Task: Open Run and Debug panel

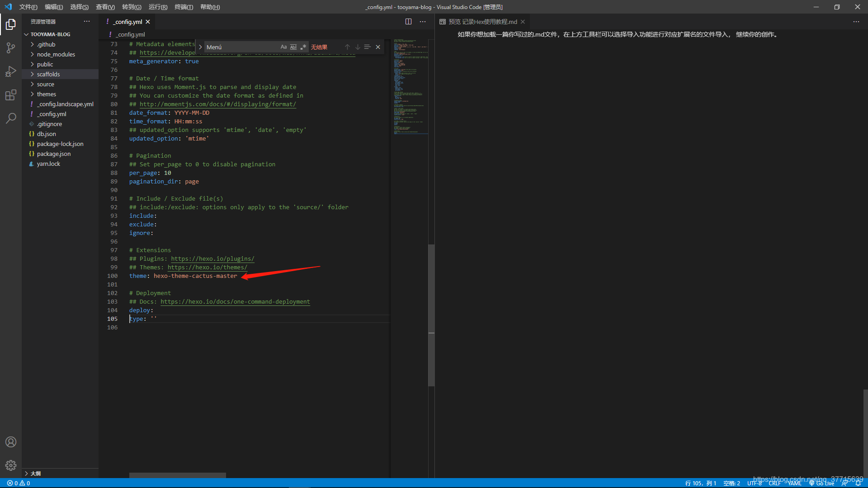Action: click(11, 71)
